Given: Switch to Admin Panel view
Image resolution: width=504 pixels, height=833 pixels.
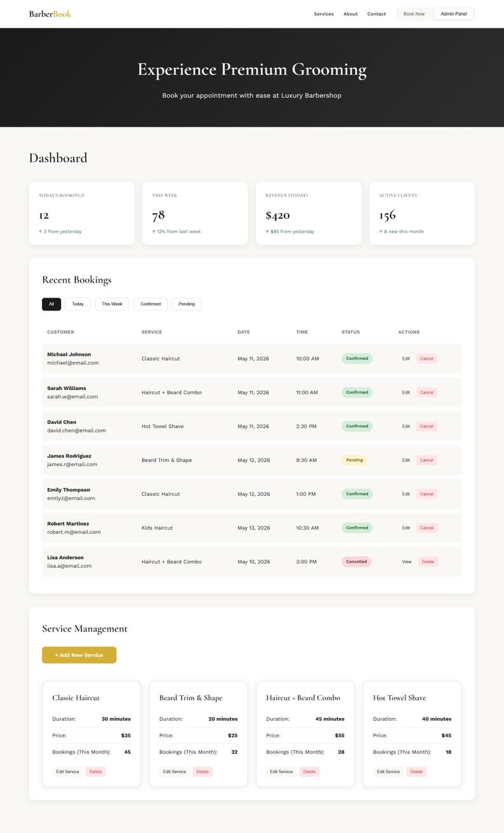Looking at the screenshot, I should pos(454,14).
